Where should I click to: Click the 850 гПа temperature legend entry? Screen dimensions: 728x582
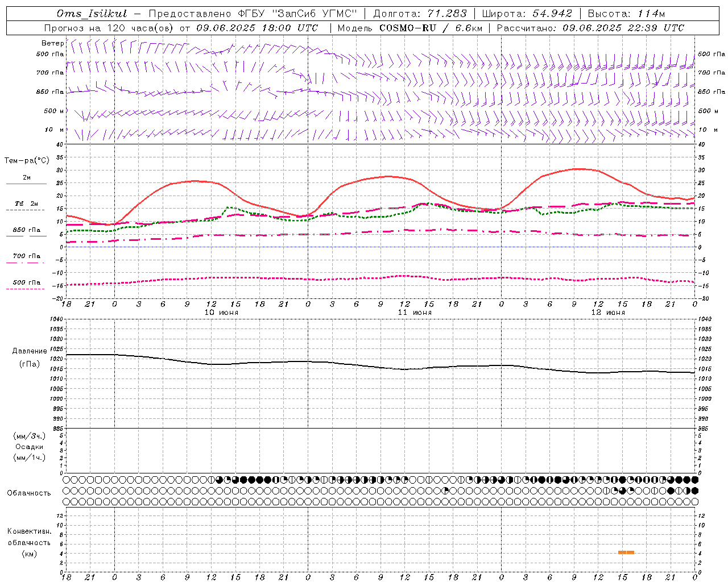27,230
